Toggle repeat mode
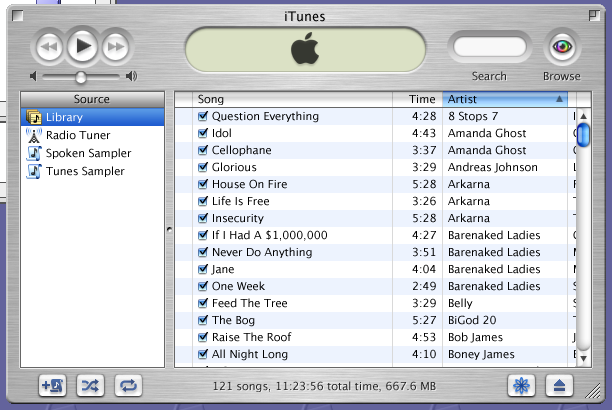 [x=127, y=384]
